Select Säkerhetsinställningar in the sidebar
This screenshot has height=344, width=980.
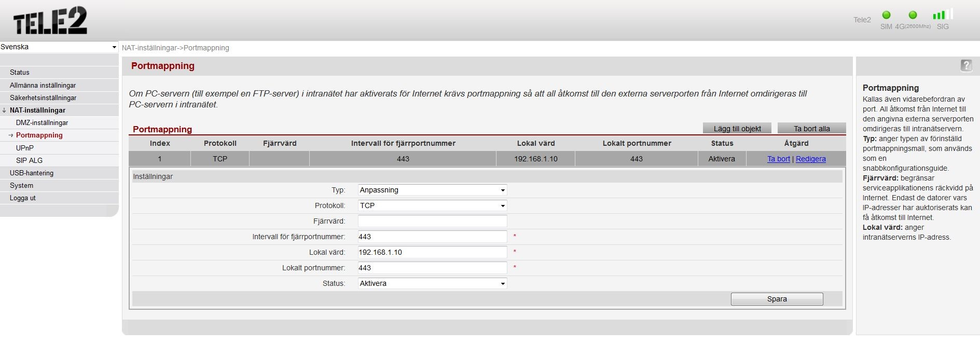click(43, 98)
